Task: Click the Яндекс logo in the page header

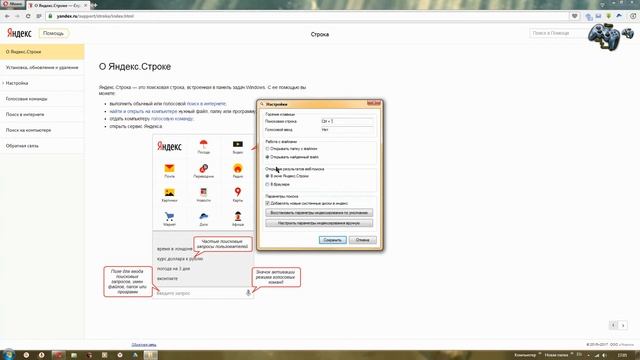Action: point(19,33)
